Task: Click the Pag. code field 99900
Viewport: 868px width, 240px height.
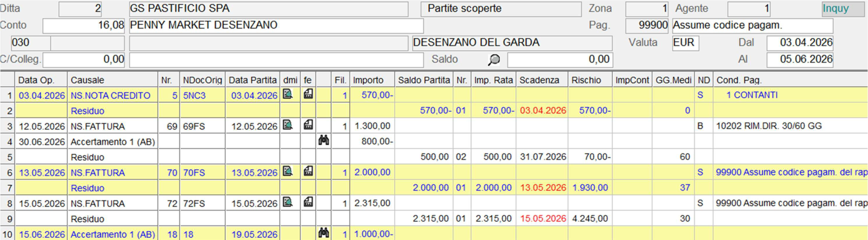Action: pos(647,25)
